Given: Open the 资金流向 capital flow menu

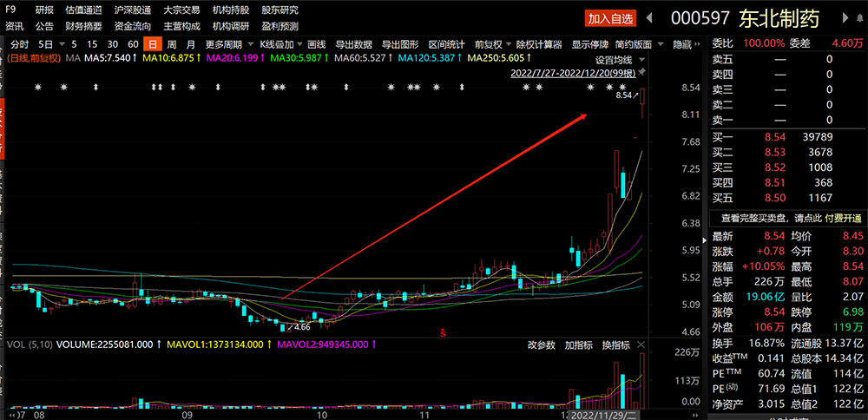Looking at the screenshot, I should (133, 26).
